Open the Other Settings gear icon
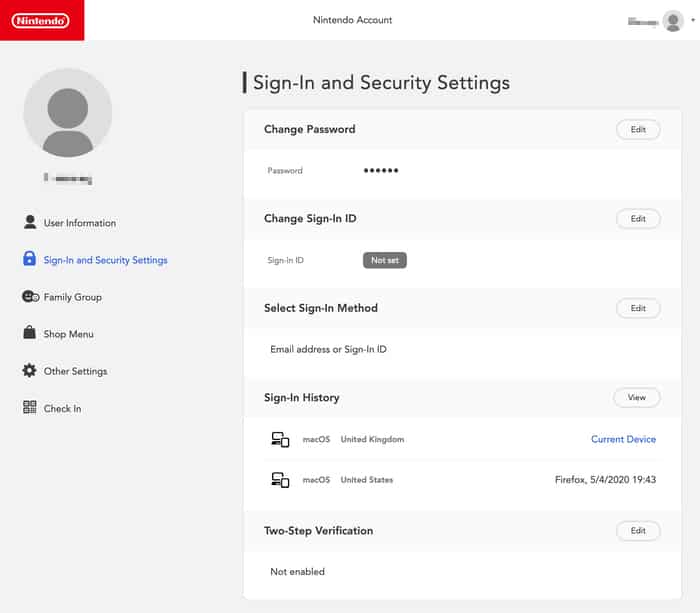Screen dimensions: 700x613 [x=29, y=370]
